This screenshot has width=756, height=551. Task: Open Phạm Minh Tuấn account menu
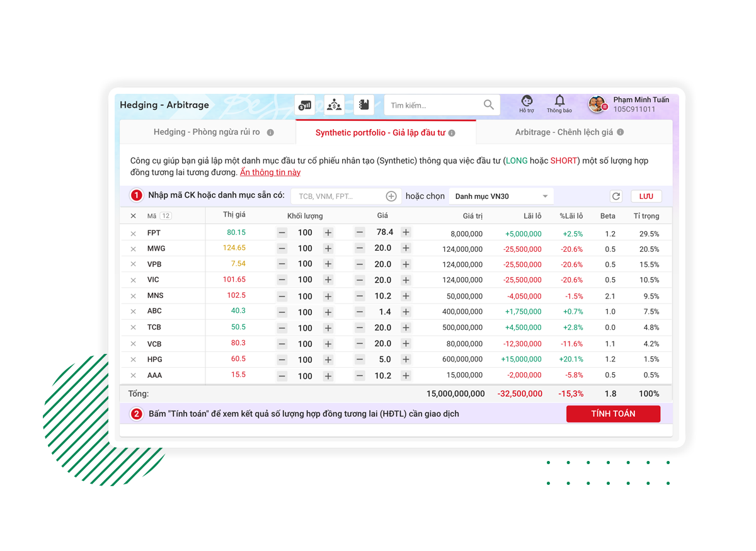[x=630, y=105]
